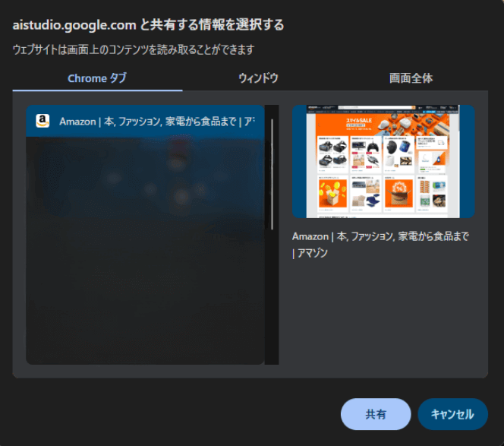The height and width of the screenshot is (446, 504).
Task: Click the heading "aistudio.google.com と共有する情報を選択する"
Action: coord(148,25)
